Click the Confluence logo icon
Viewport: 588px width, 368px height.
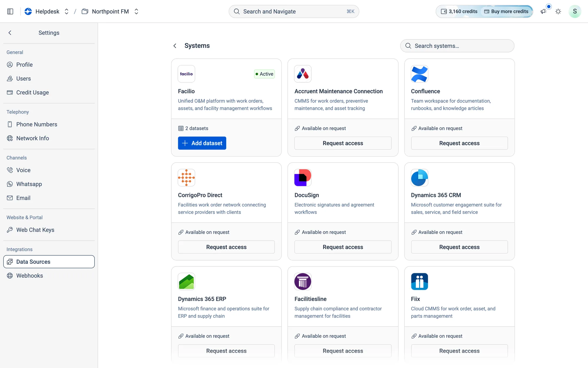click(x=420, y=74)
